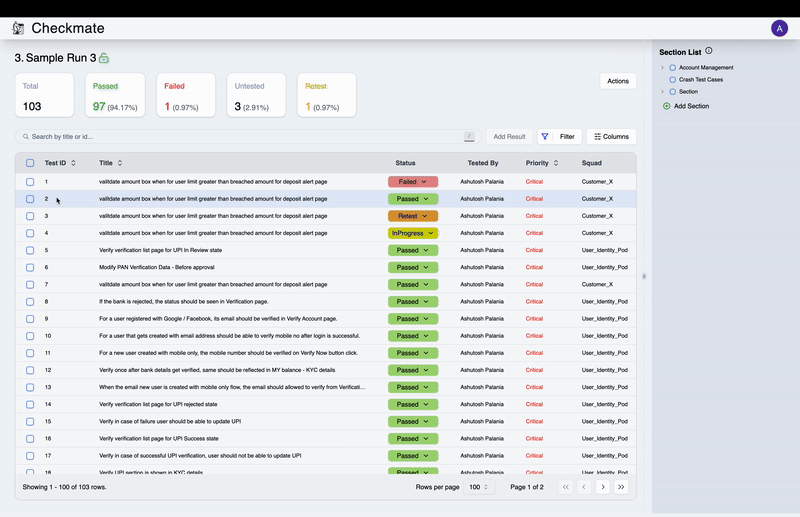Check the box for test row 5
The image size is (800, 517).
click(x=30, y=250)
